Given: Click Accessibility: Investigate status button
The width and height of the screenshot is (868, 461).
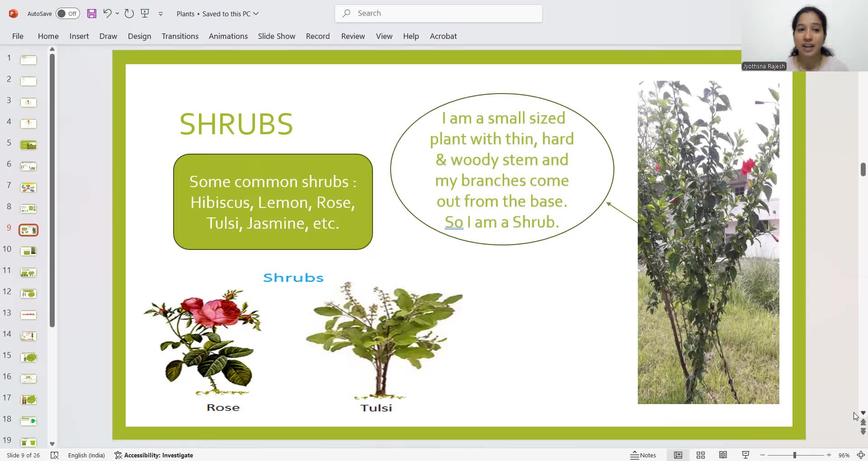Looking at the screenshot, I should point(154,455).
